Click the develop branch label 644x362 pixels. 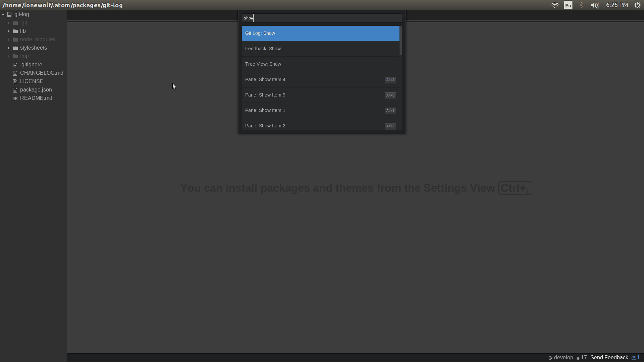click(563, 358)
